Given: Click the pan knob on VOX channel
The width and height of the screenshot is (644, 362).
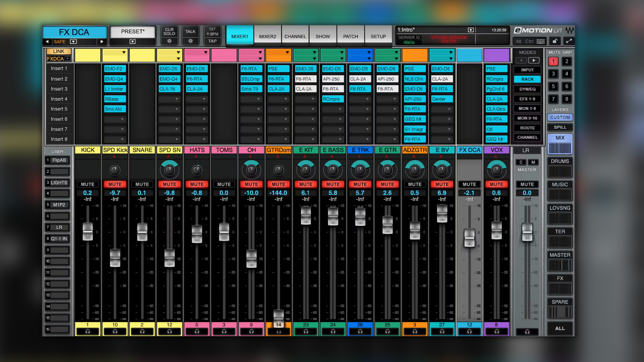Looking at the screenshot, I should pyautogui.click(x=496, y=170).
